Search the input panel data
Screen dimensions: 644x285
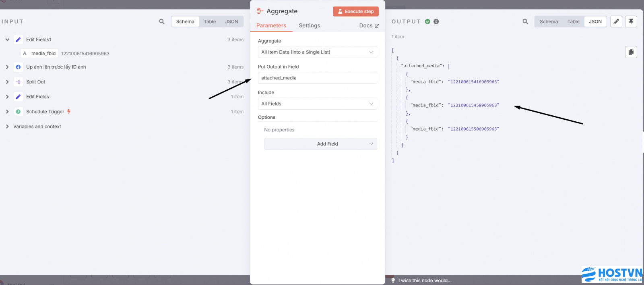point(162,22)
